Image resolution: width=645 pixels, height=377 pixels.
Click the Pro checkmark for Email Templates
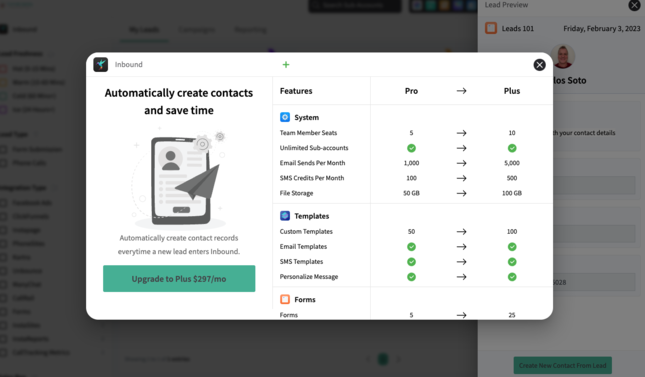411,247
